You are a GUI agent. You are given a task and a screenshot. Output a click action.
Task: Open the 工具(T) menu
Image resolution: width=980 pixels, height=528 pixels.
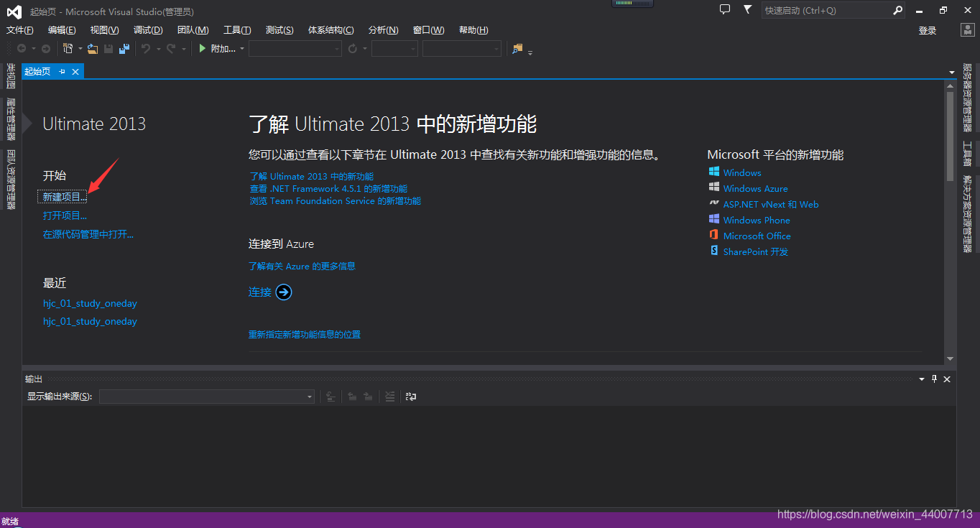tap(237, 29)
